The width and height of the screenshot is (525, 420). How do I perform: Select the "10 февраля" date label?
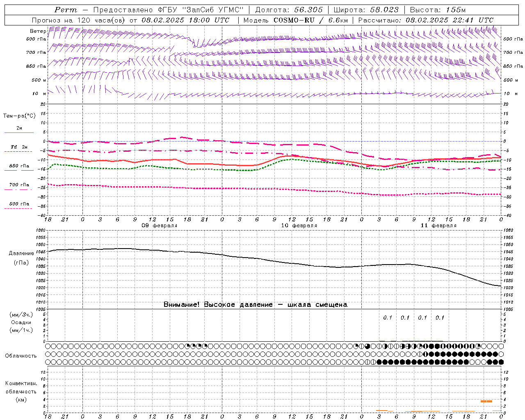pyautogui.click(x=299, y=226)
